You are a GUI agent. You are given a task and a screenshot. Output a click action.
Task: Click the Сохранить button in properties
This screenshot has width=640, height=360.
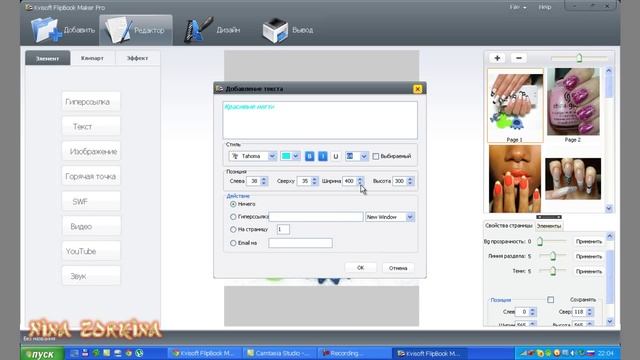point(583,300)
